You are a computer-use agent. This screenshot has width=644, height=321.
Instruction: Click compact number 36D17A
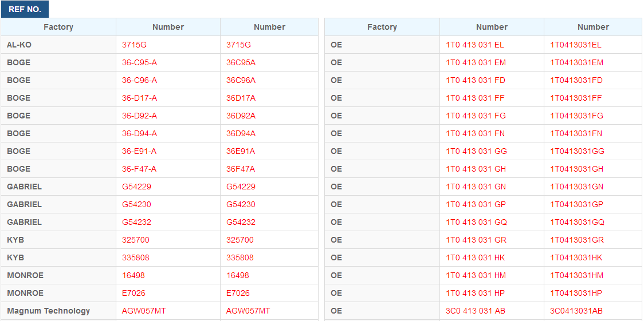[x=241, y=98]
